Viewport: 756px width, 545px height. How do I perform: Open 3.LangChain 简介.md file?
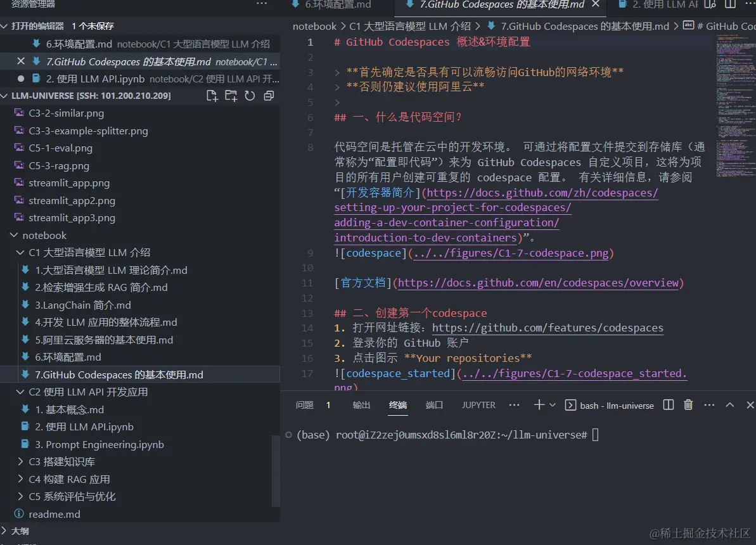pyautogui.click(x=83, y=305)
